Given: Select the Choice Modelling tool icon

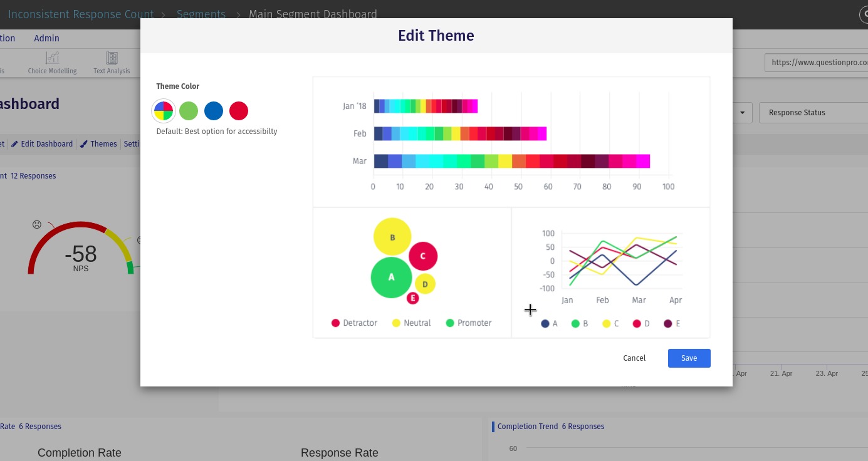Looking at the screenshot, I should 52,58.
